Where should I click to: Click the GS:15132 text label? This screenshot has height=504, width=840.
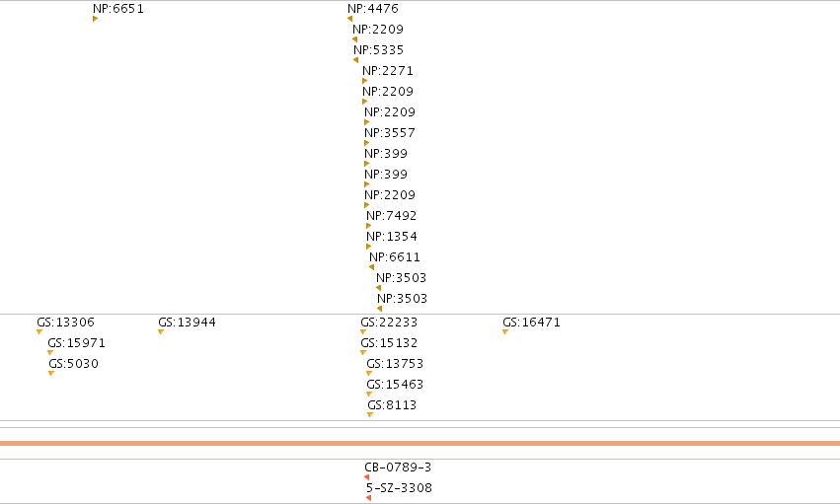tap(389, 343)
